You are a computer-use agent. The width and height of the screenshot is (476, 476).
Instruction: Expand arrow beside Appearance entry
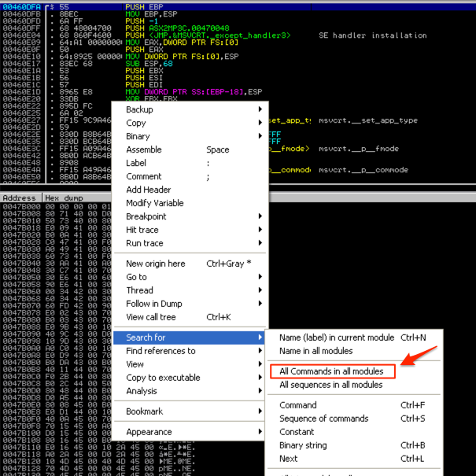point(260,431)
